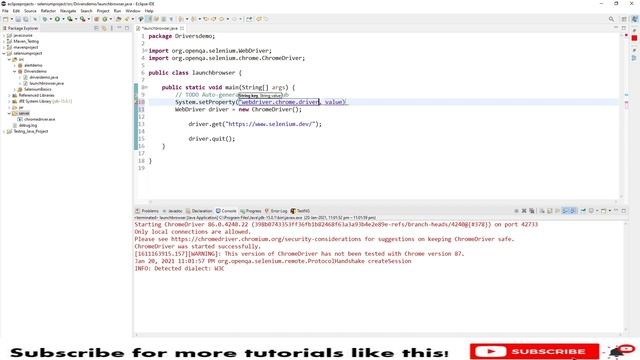The height and width of the screenshot is (360, 640).
Task: Click the driver.quit(); line in editor
Action: point(212,139)
